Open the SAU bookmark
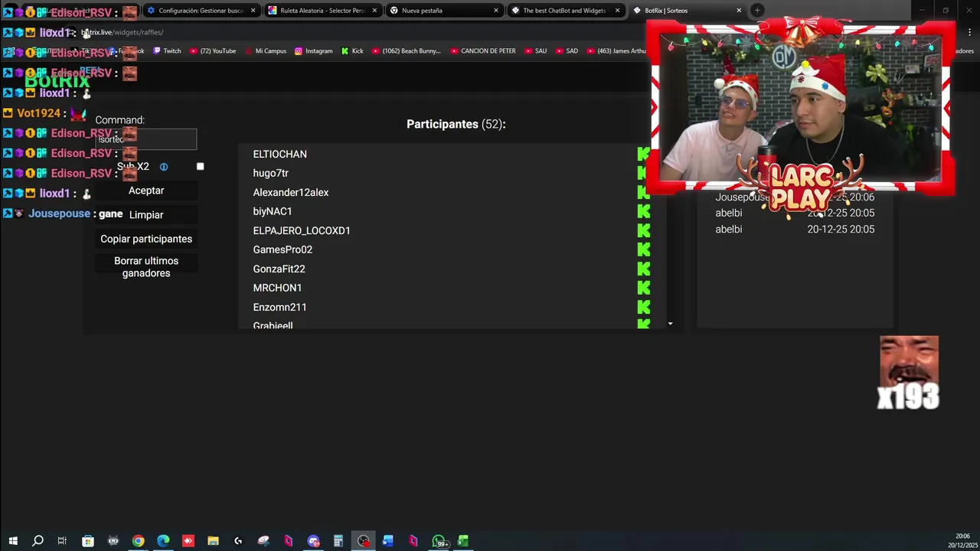 tap(535, 51)
